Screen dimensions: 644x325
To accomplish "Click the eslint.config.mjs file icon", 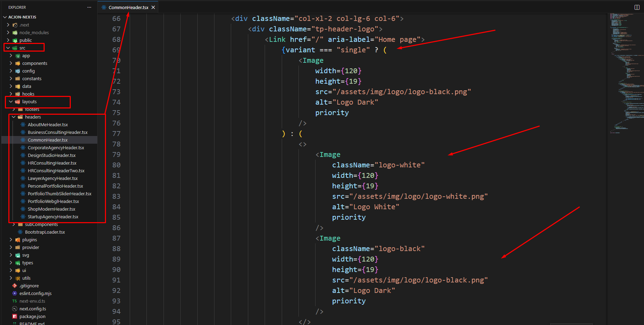I will click(x=15, y=293).
